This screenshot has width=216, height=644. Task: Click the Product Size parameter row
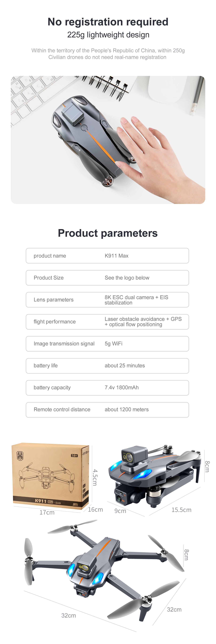coord(107,278)
